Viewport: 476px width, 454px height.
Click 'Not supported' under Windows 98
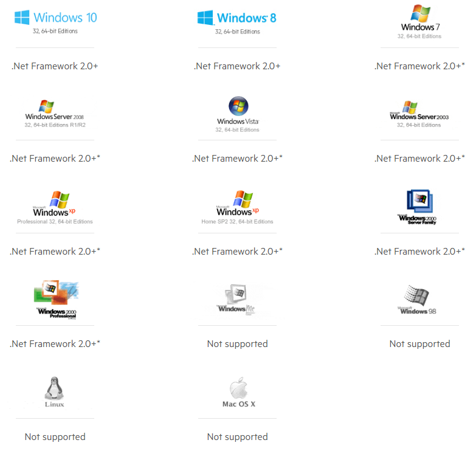coord(420,344)
